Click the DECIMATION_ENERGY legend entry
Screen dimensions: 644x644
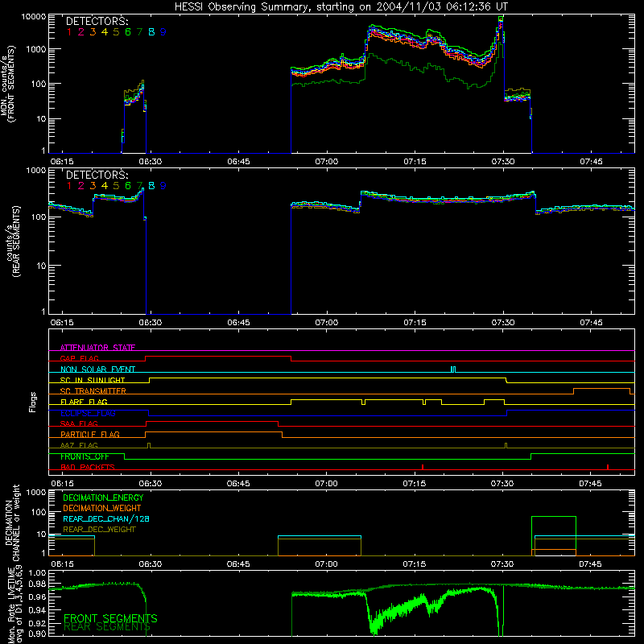pyautogui.click(x=103, y=497)
